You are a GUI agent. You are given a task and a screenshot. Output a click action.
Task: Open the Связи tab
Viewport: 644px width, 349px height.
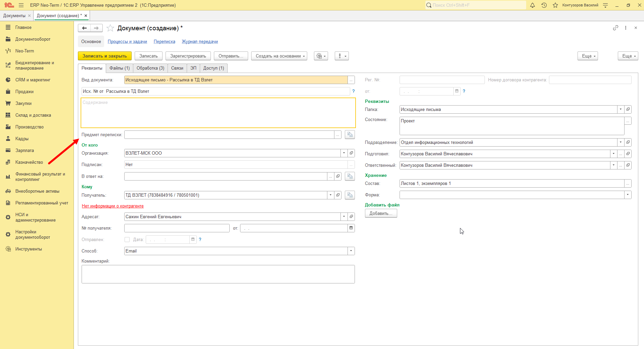[177, 68]
